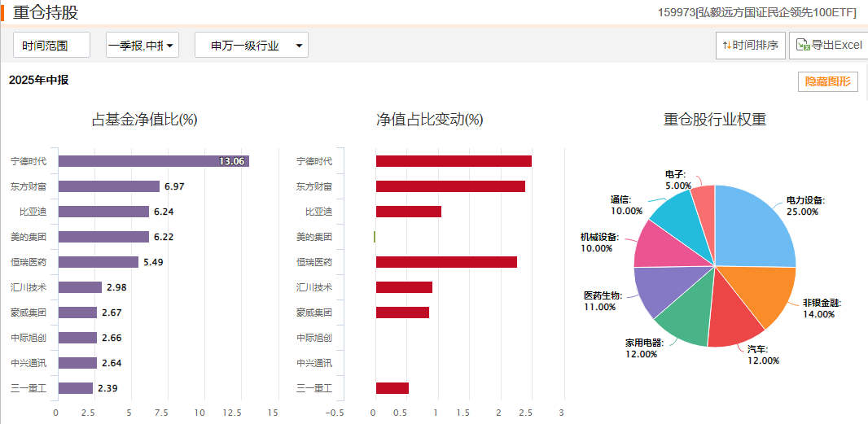
Task: Click the 美的集团 6.22 purple bar
Action: [103, 237]
